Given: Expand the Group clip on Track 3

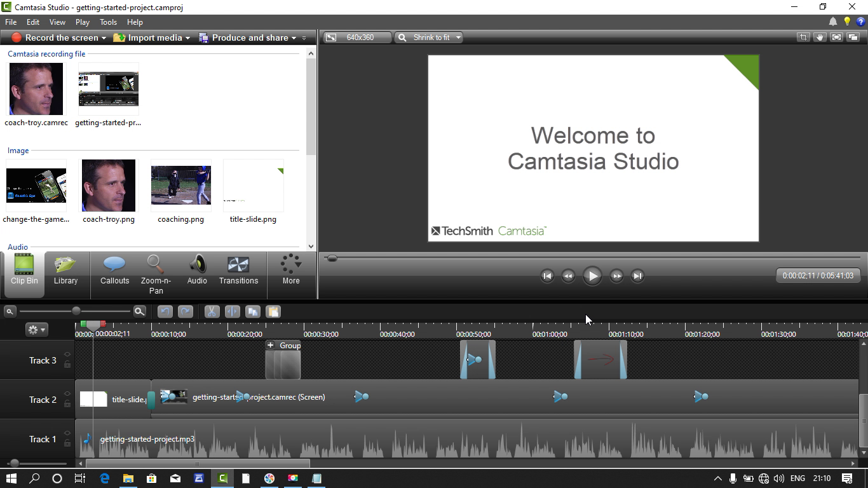Looking at the screenshot, I should point(270,345).
